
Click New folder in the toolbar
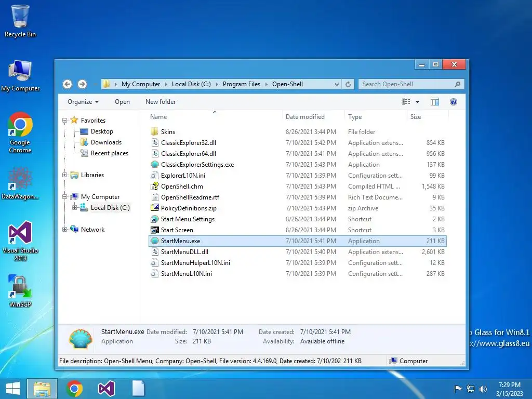161,102
